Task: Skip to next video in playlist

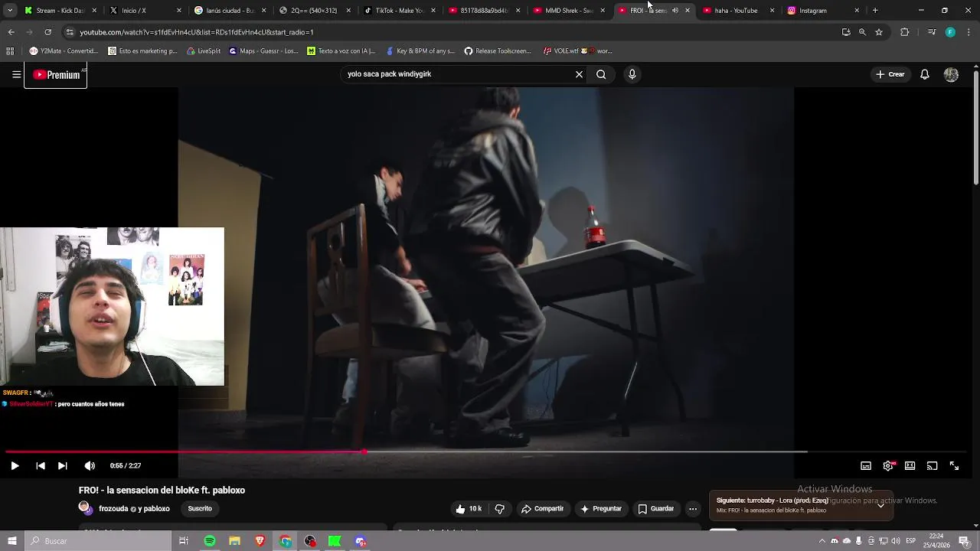Action: coord(63,465)
